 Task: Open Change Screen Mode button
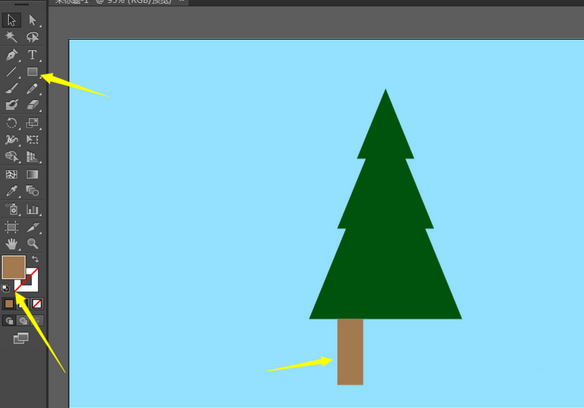point(21,338)
